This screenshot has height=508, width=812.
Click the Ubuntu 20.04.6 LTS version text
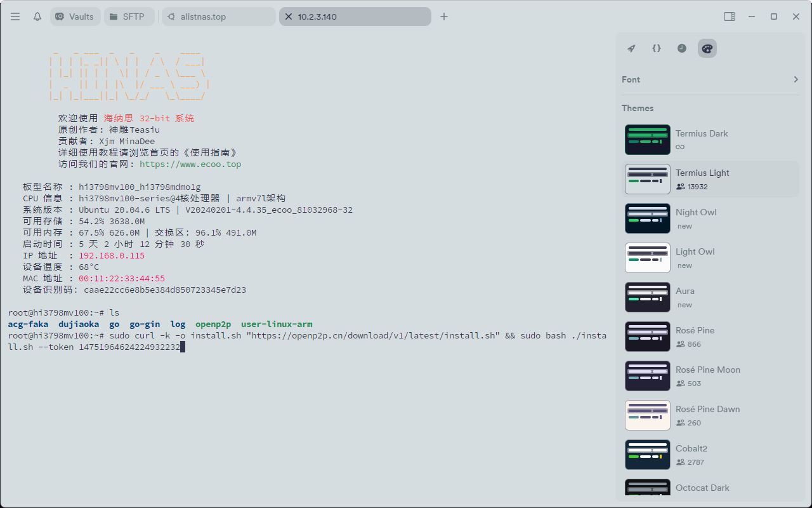pyautogui.click(x=124, y=210)
